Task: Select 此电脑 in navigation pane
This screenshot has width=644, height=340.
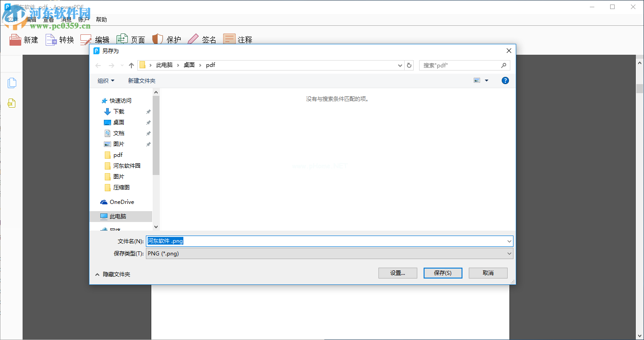Action: pos(118,216)
